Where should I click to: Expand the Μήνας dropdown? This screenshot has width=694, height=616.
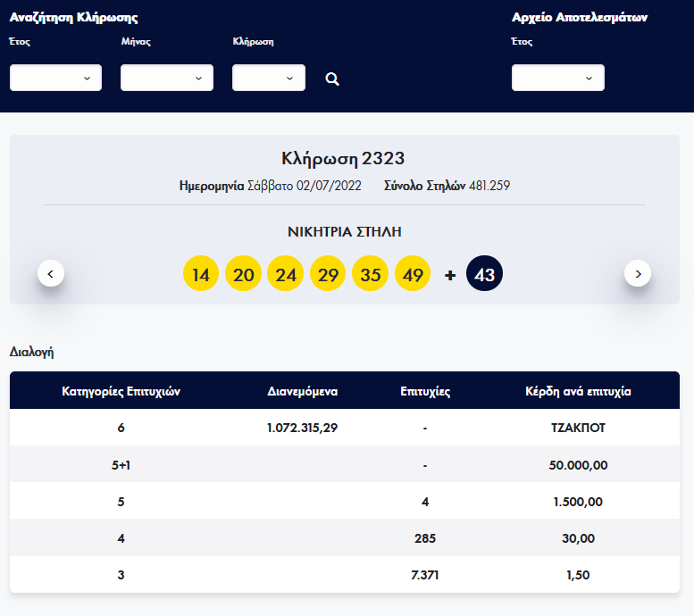point(166,78)
